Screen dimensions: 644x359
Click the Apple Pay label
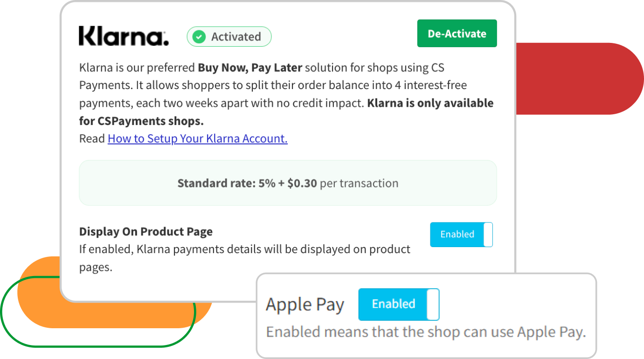[305, 305]
